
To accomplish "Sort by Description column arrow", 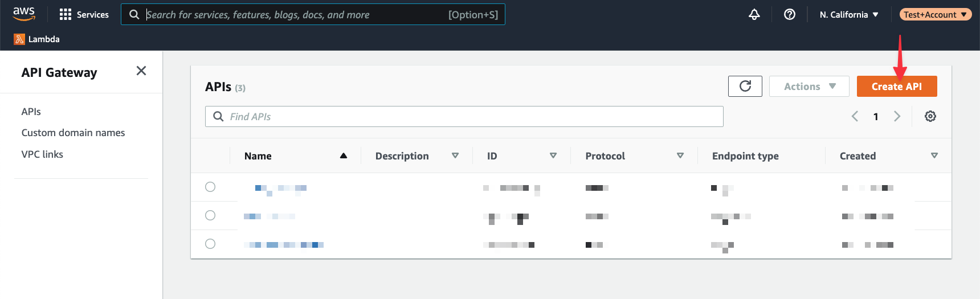I will coord(455,155).
